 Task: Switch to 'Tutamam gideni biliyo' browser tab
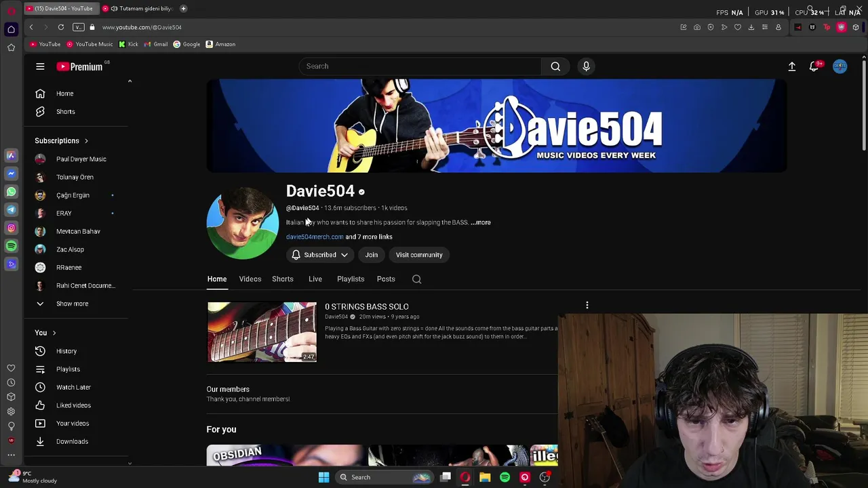coord(138,9)
